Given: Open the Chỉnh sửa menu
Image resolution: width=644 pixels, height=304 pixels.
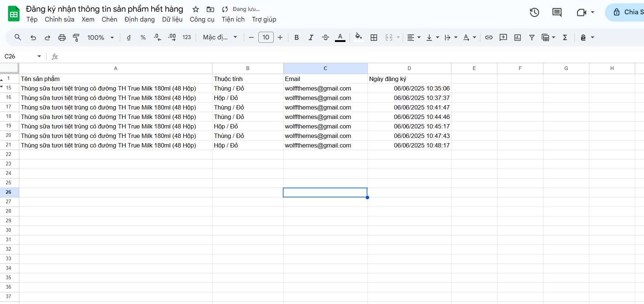Looking at the screenshot, I should click(59, 19).
